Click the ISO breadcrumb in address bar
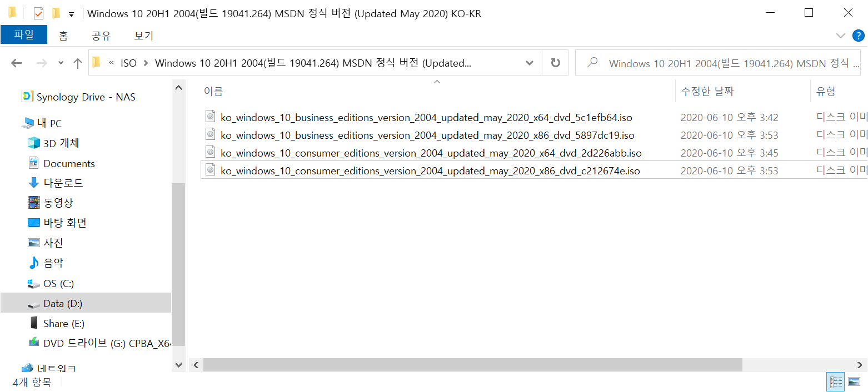Image resolution: width=868 pixels, height=392 pixels. [128, 63]
